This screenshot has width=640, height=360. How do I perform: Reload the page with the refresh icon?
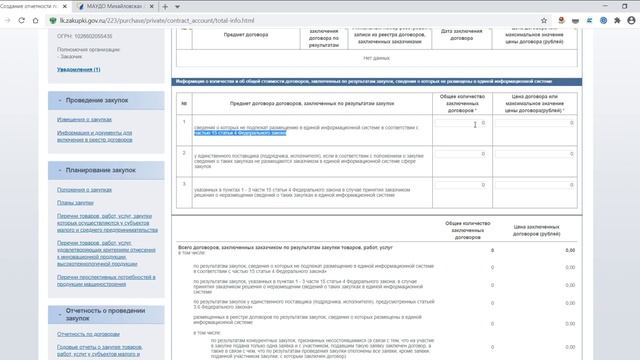pyautogui.click(x=21, y=20)
